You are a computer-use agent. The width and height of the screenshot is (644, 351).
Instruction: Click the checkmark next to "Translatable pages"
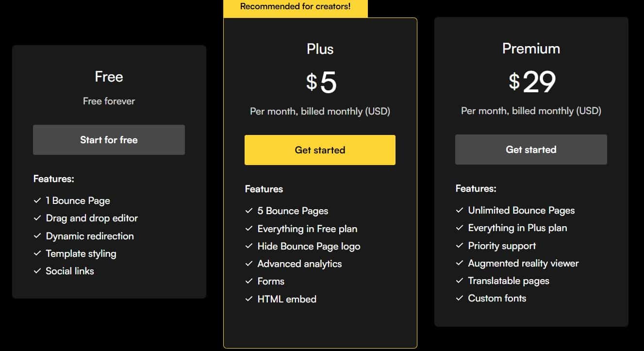[459, 281]
